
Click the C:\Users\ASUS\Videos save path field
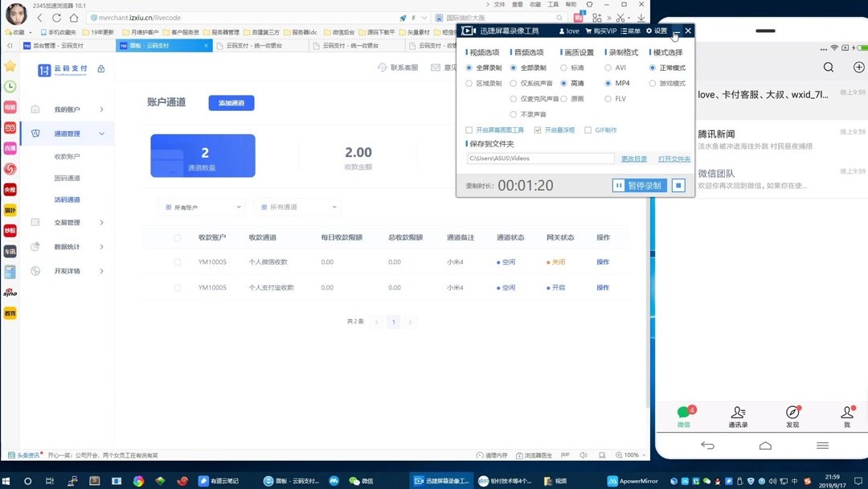coord(540,158)
